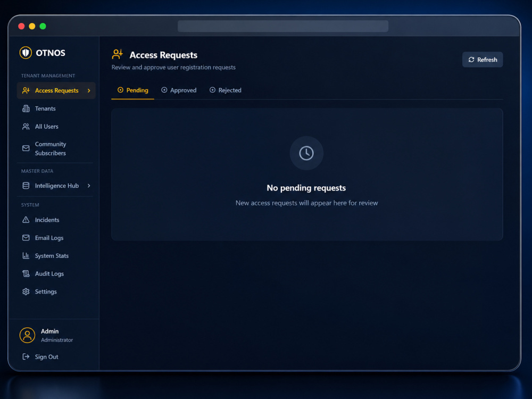Click the refresh arrows icon
Screen dimensions: 532x399
coord(471,60)
